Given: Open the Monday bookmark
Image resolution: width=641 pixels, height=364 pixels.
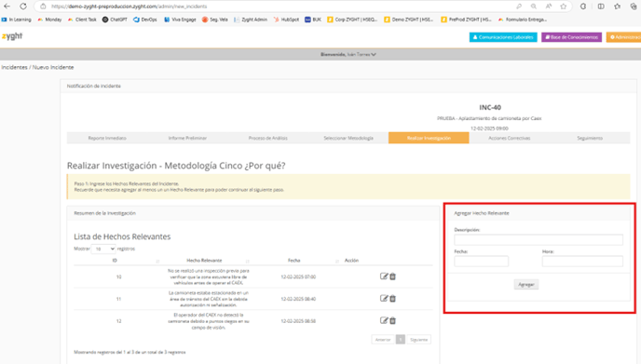Looking at the screenshot, I should 49,20.
